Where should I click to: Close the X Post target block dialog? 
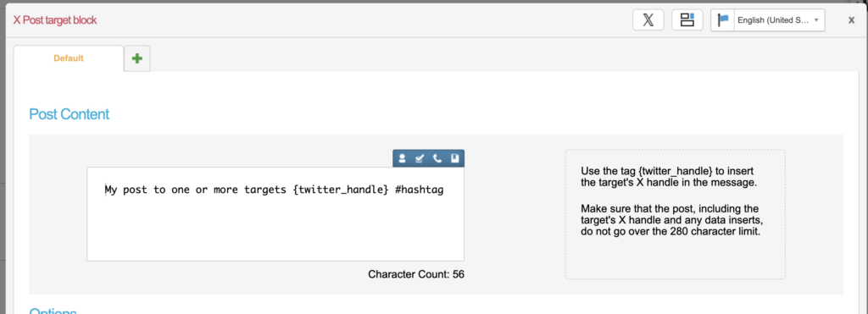point(851,20)
